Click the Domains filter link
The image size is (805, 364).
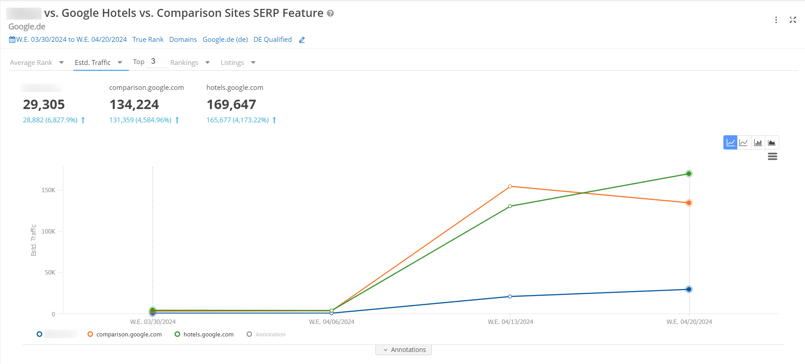[183, 40]
